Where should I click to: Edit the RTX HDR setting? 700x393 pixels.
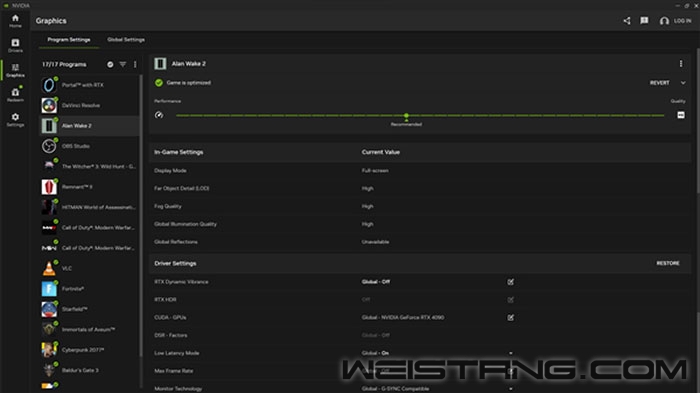coord(511,300)
